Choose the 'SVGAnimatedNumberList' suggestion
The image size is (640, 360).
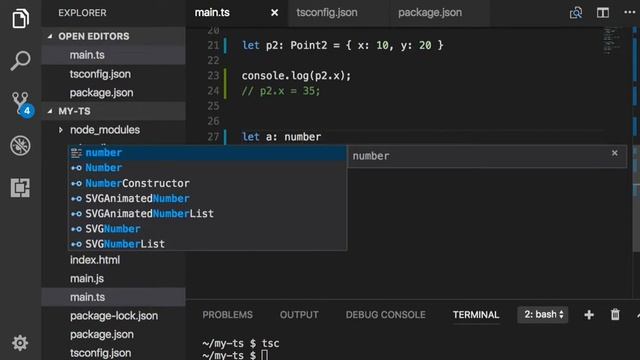coord(207,213)
